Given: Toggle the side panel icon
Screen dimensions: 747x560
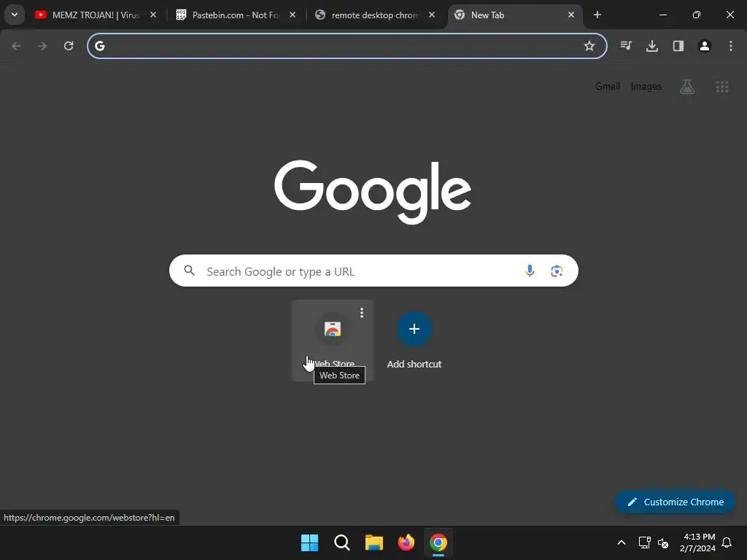Looking at the screenshot, I should pyautogui.click(x=678, y=46).
